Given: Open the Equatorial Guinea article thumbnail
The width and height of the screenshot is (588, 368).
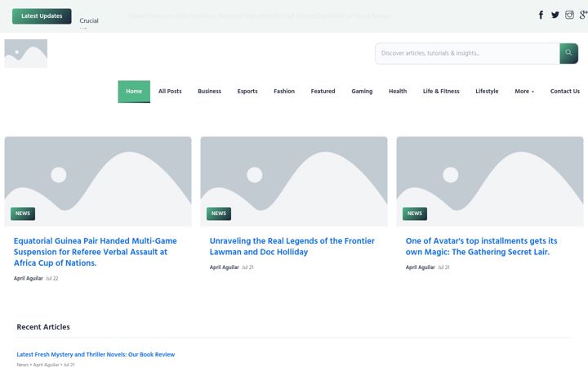Looking at the screenshot, I should point(98,182).
